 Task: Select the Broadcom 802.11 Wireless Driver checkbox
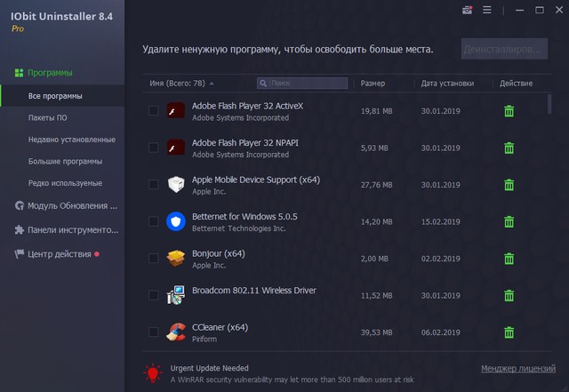pos(153,295)
